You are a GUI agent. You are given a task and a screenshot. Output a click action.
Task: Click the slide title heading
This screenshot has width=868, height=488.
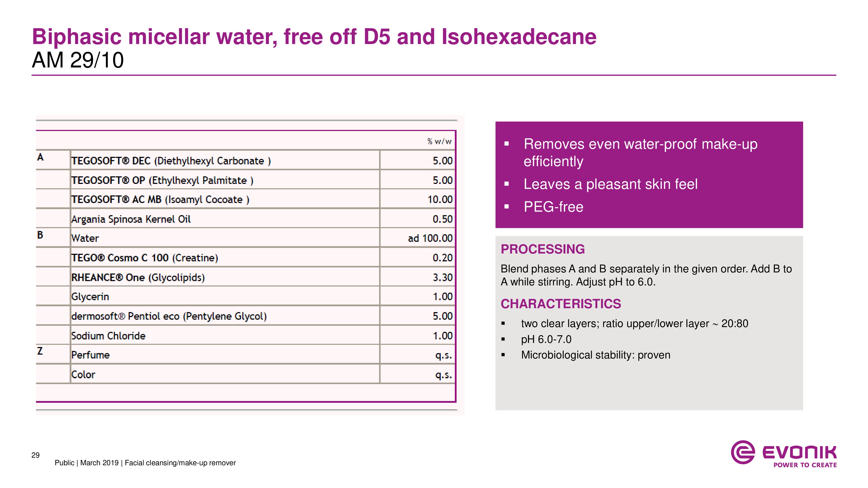(x=314, y=37)
